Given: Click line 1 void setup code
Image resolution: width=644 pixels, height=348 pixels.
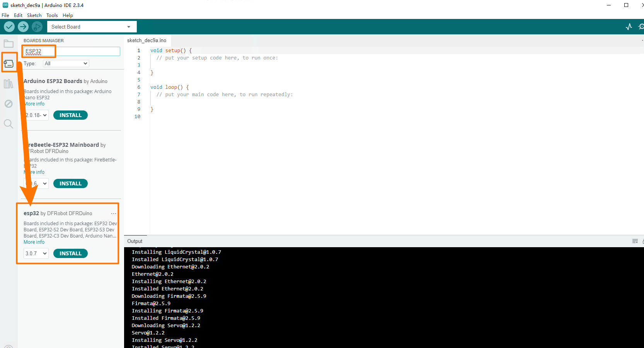Looking at the screenshot, I should point(171,51).
